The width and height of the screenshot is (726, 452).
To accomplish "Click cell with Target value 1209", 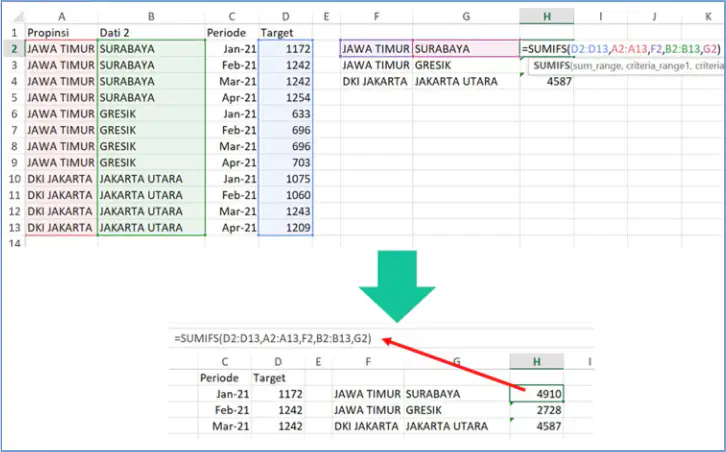I will pyautogui.click(x=286, y=227).
